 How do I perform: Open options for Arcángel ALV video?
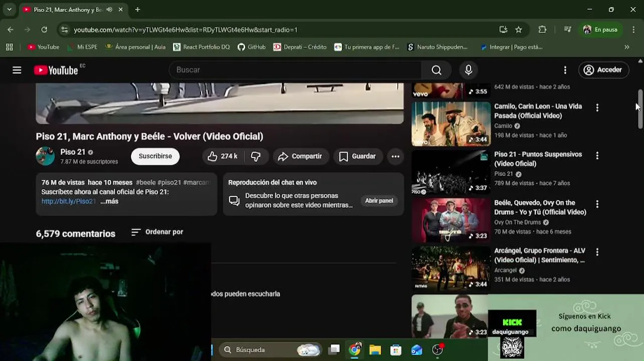coord(597,252)
